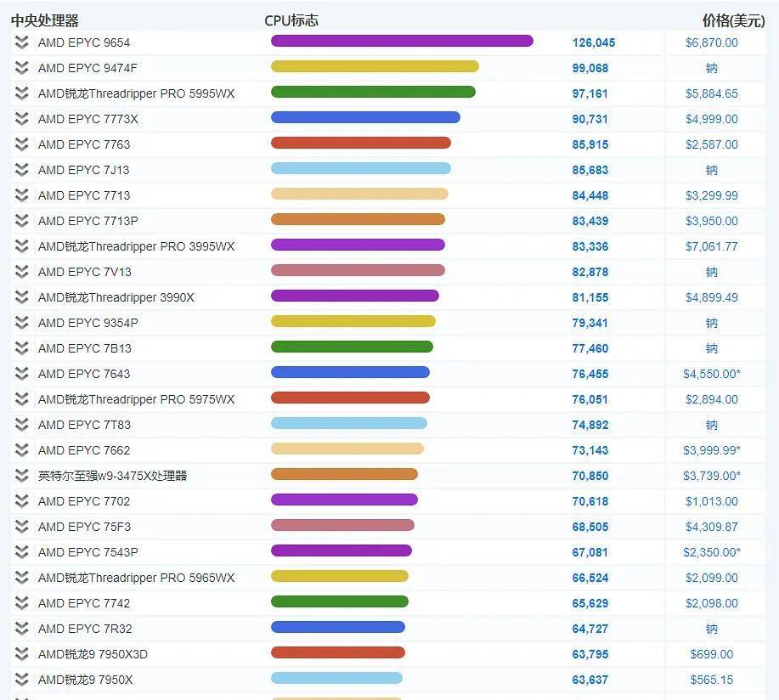Expand the Xeon w9-3475X row chevron

point(21,476)
